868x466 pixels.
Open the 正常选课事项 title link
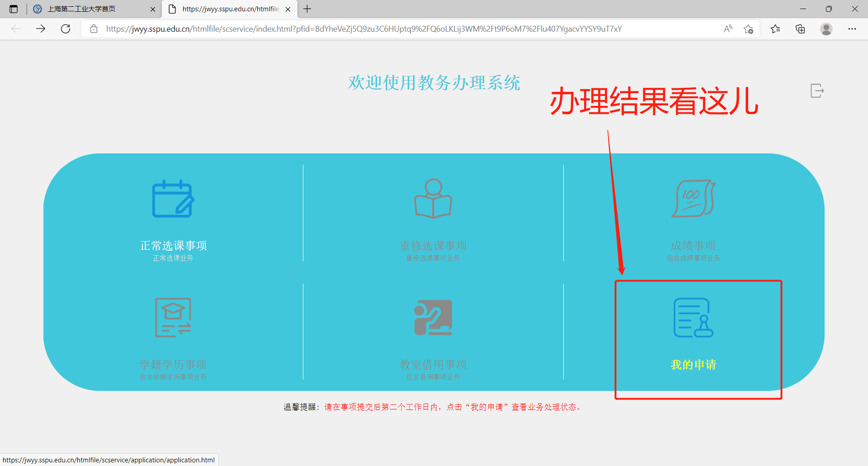(x=173, y=246)
